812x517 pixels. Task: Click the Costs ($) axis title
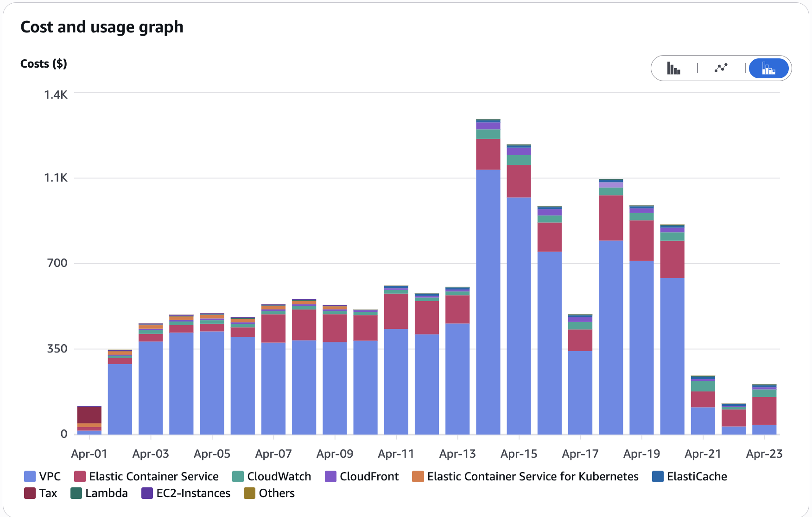tap(44, 63)
